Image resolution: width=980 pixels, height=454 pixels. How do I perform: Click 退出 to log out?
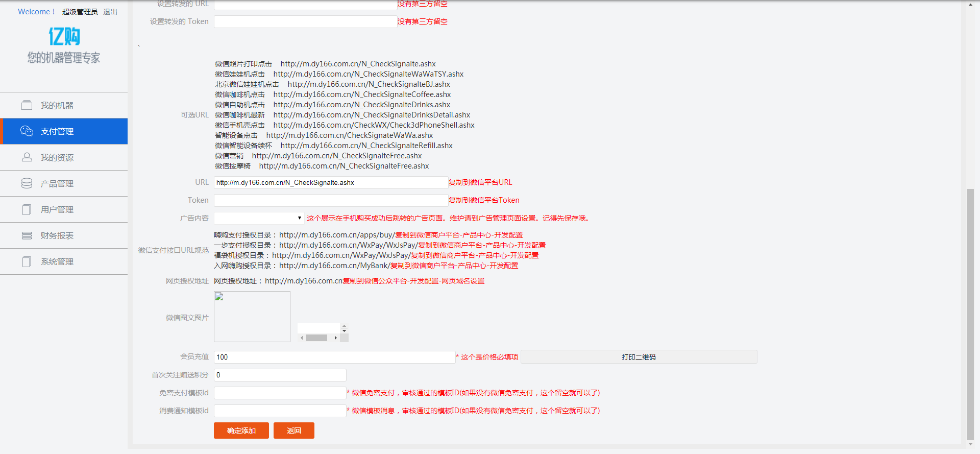[110, 12]
